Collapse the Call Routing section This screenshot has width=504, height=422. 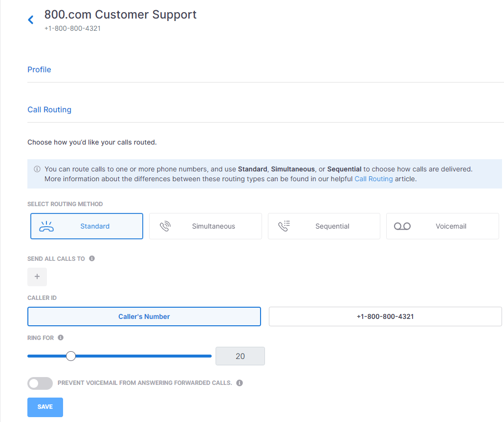(x=49, y=109)
